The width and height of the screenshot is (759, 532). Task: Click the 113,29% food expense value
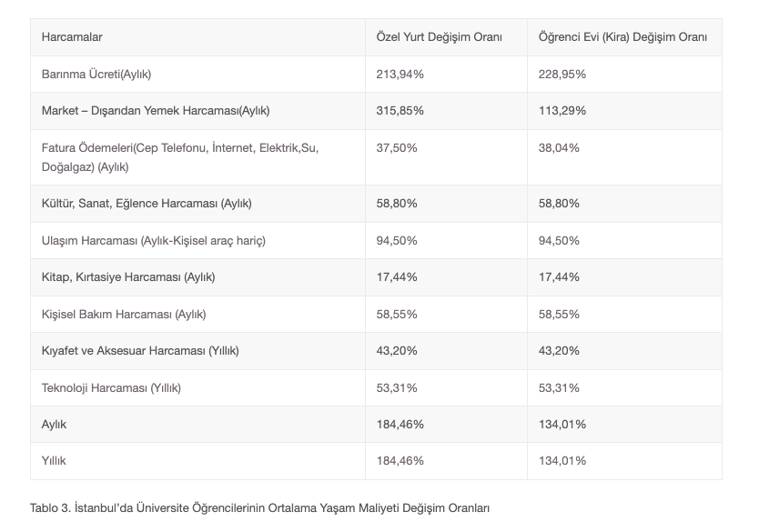tap(562, 111)
